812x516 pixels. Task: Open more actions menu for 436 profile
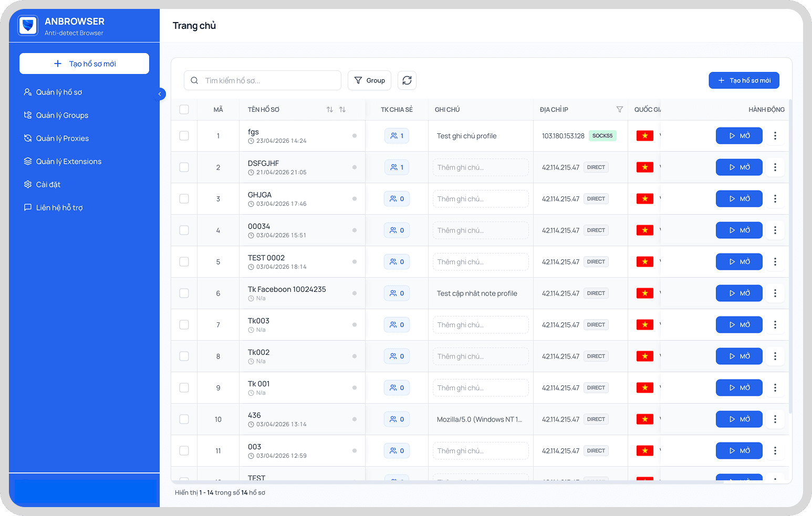[x=775, y=419]
